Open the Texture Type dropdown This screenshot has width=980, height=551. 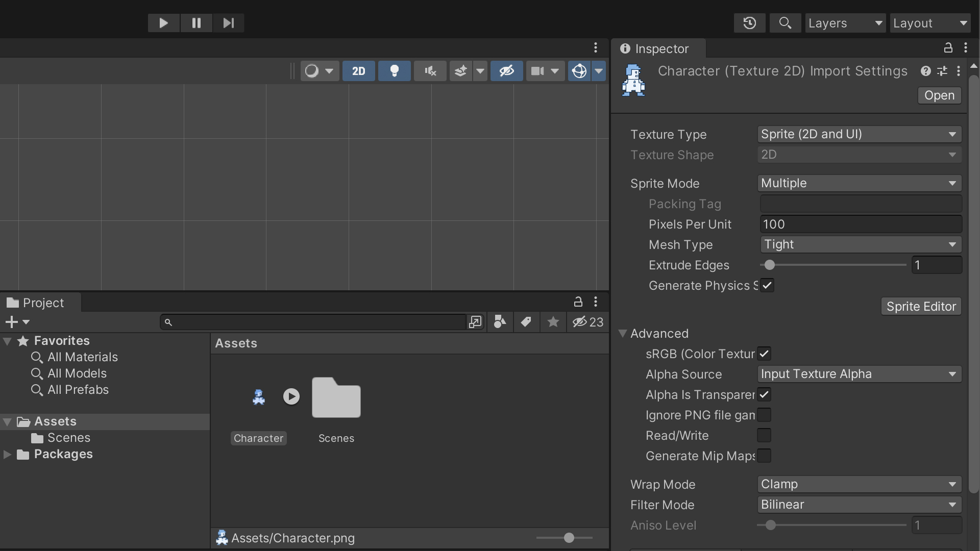click(x=860, y=134)
